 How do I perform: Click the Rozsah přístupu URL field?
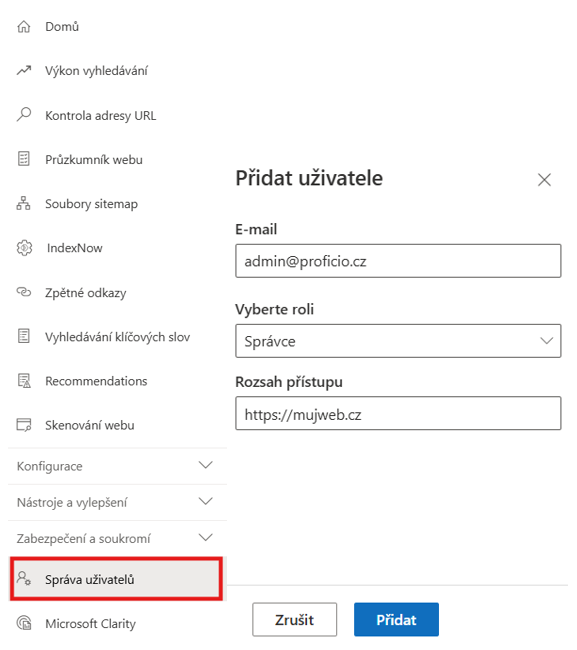coord(398,413)
